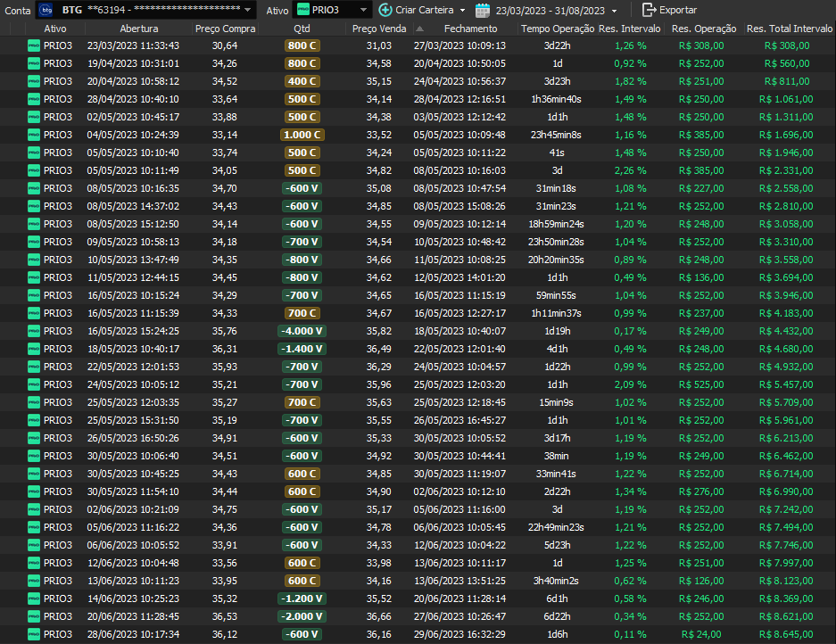Click the sort arrow on Fechamento column
This screenshot has width=836, height=644.
pyautogui.click(x=420, y=29)
